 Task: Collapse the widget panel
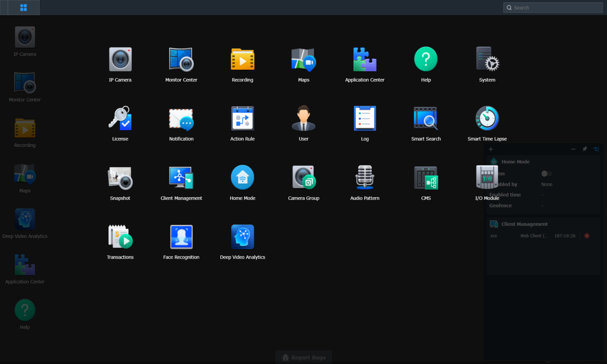573,149
